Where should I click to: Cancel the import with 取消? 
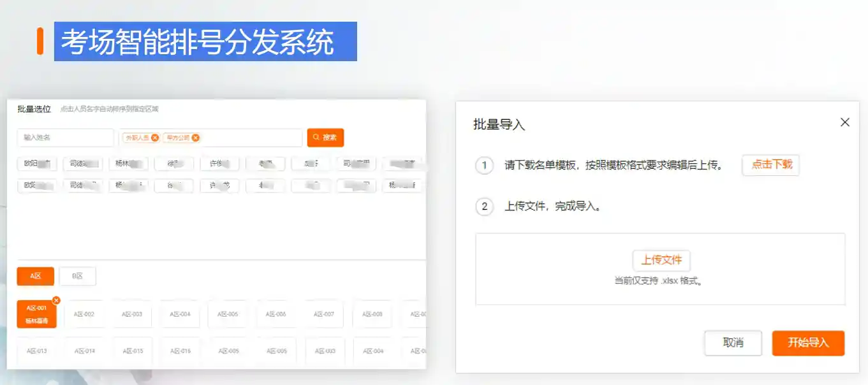[x=733, y=343]
